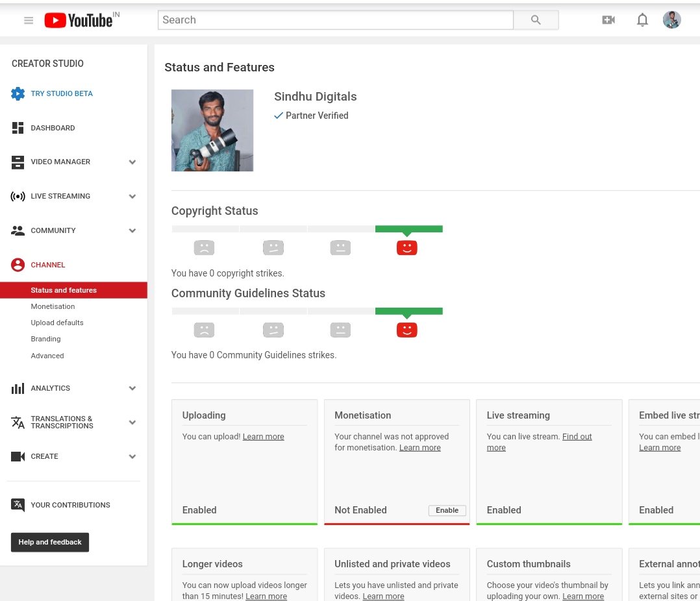Click the Video Manager icon
This screenshot has height=601, width=700.
click(x=18, y=162)
